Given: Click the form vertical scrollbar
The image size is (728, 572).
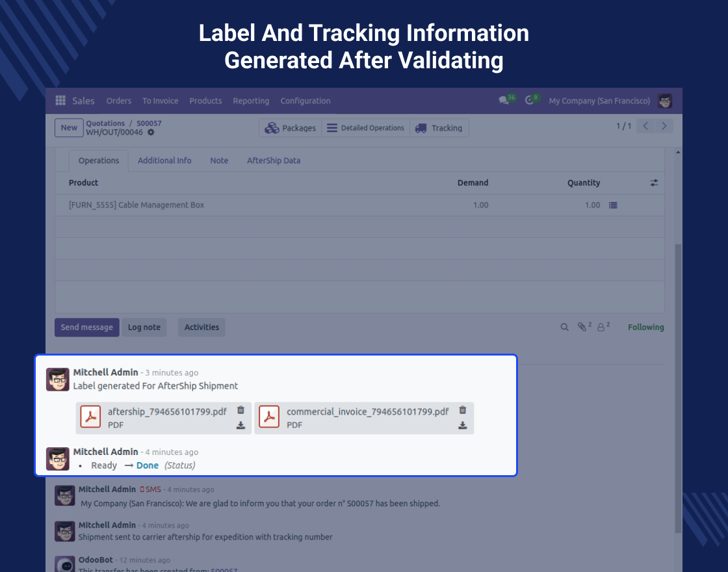Looking at the screenshot, I should click(678, 388).
